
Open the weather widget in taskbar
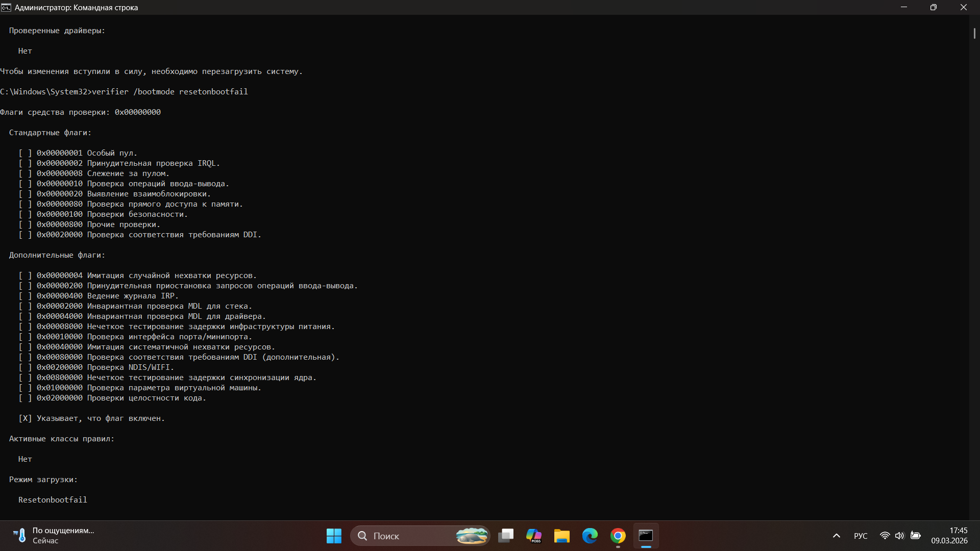coord(53,536)
